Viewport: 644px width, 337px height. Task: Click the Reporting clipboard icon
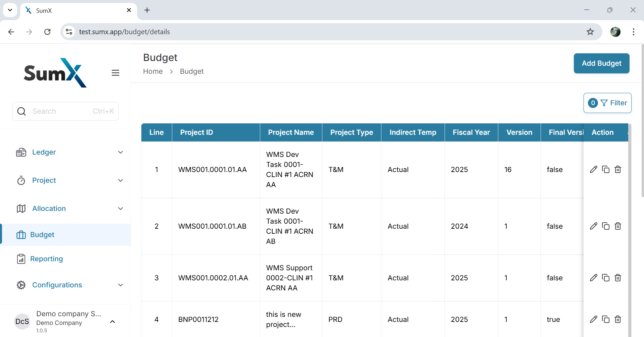click(21, 259)
